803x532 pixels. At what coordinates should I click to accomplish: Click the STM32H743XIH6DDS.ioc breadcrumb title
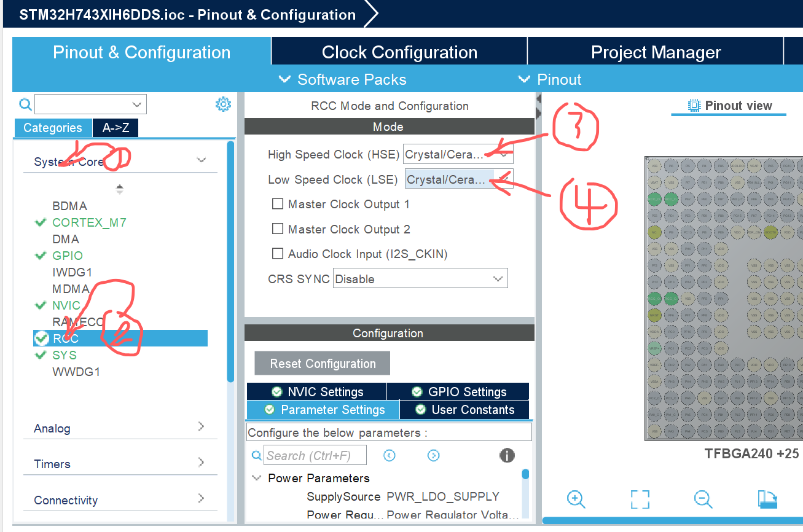(187, 15)
